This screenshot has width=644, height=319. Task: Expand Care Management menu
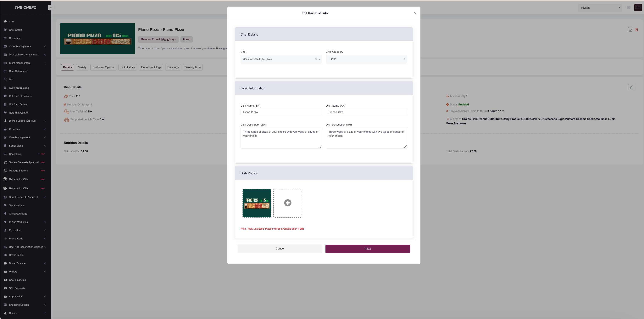click(x=25, y=137)
